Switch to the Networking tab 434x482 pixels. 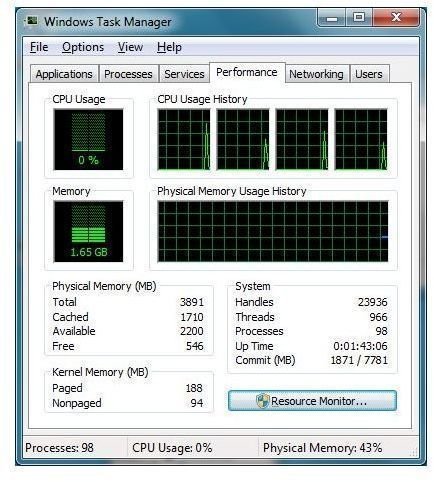(316, 74)
